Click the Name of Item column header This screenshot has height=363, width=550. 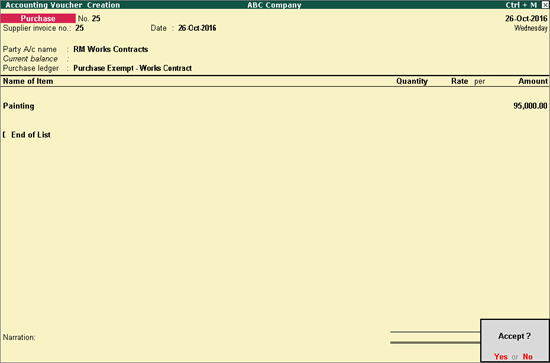pos(28,81)
